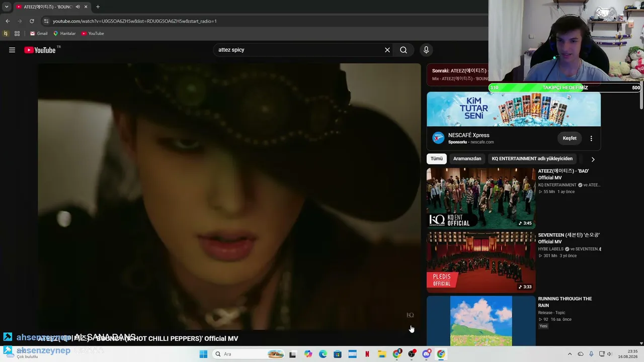Open the ad's three-dot options menu

[591, 138]
